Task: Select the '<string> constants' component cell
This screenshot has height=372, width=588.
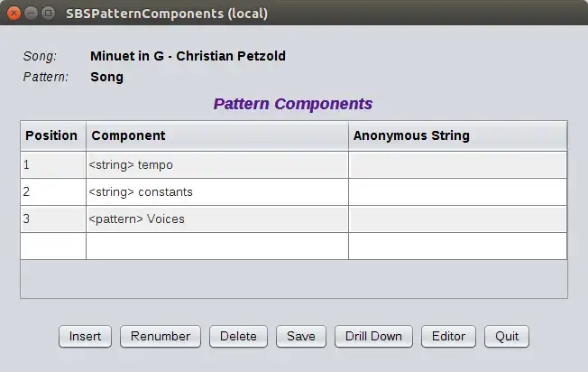Action: click(x=216, y=192)
